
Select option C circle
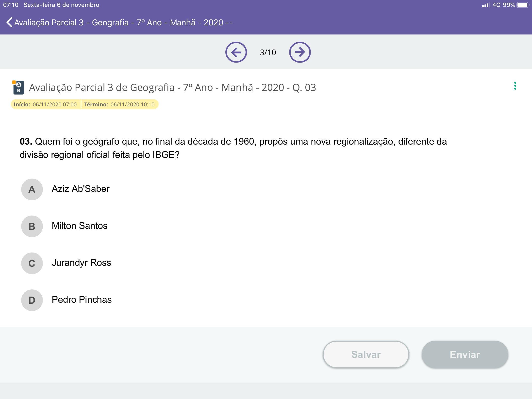click(32, 263)
